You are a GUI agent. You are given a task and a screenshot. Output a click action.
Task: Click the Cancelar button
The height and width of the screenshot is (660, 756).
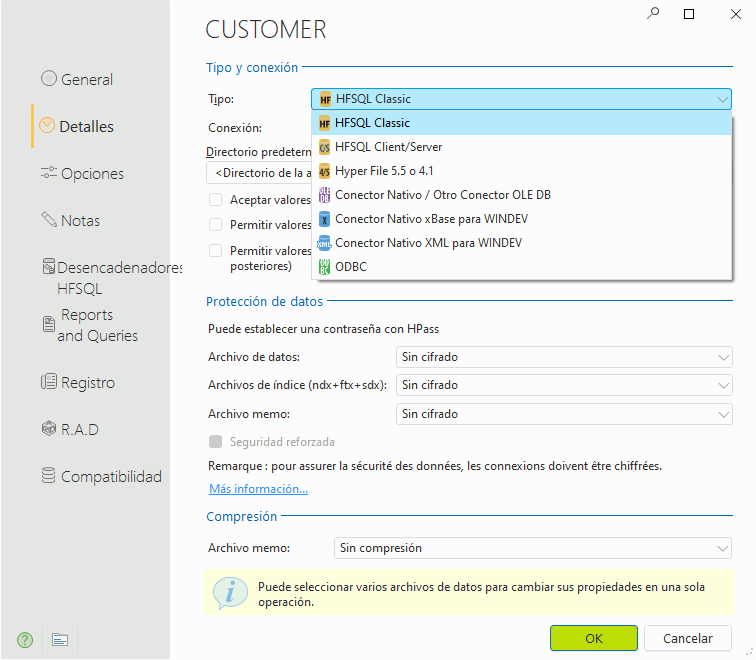688,638
